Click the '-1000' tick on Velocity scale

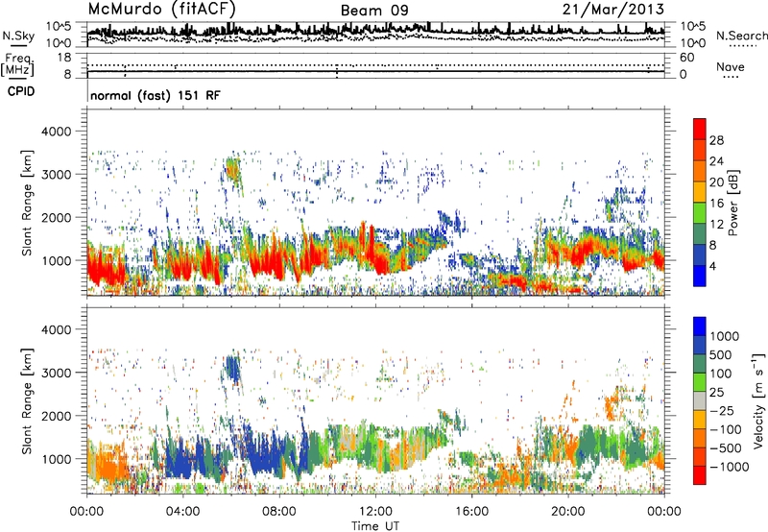729,467
